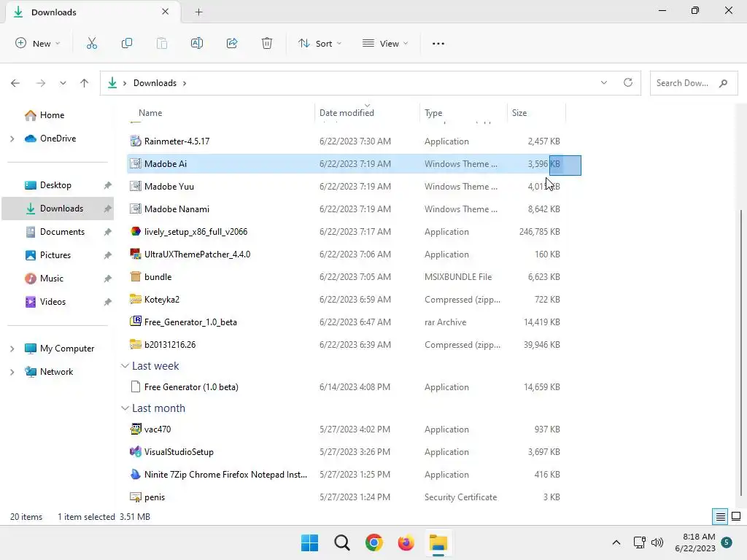This screenshot has width=747, height=560.
Task: Open the clock and date flyout
Action: point(695,542)
